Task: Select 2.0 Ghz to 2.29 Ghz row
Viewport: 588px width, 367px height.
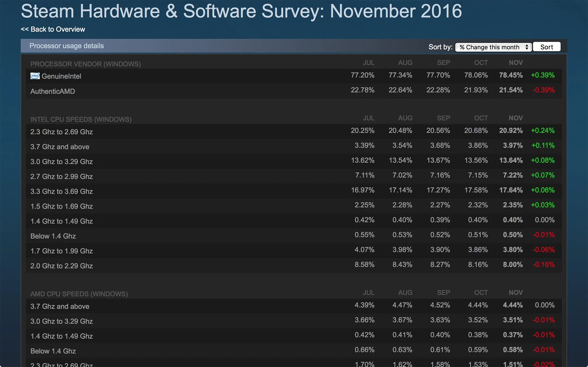Action: tap(294, 266)
